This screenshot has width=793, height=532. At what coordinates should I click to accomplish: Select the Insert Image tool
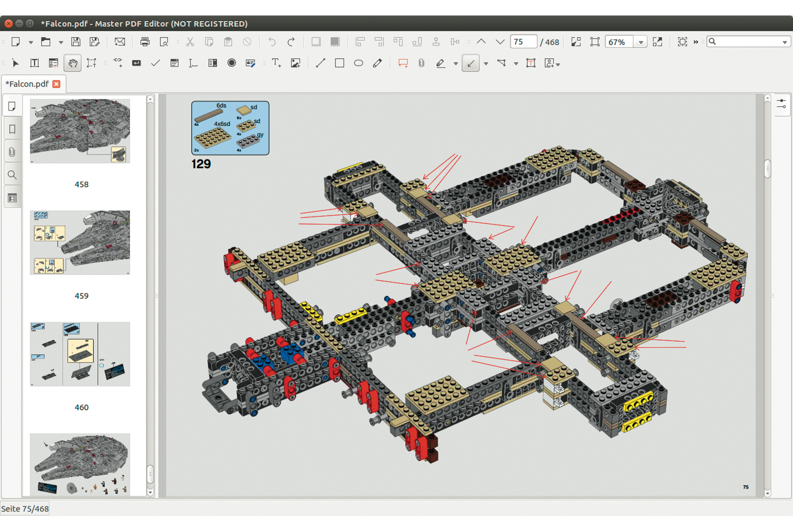pos(295,63)
